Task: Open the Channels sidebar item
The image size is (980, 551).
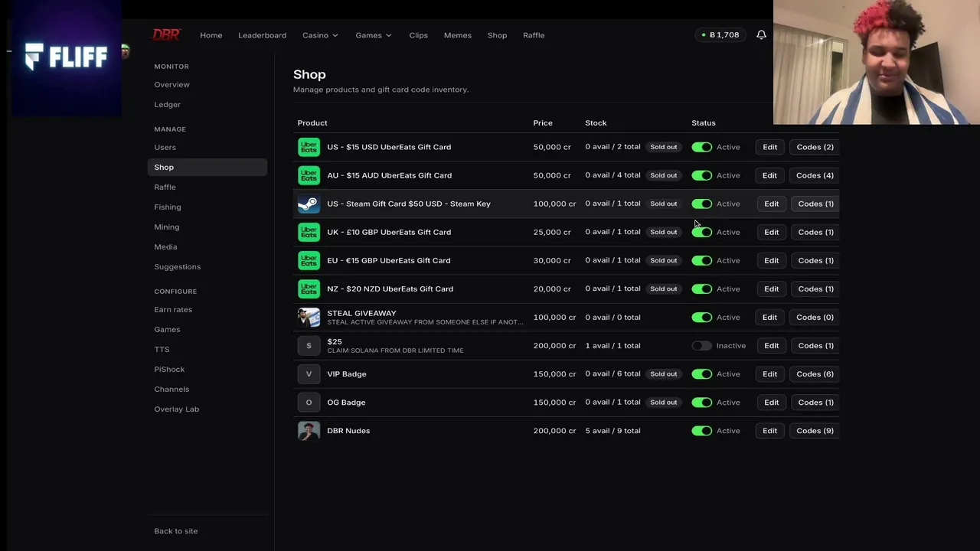Action: (171, 389)
